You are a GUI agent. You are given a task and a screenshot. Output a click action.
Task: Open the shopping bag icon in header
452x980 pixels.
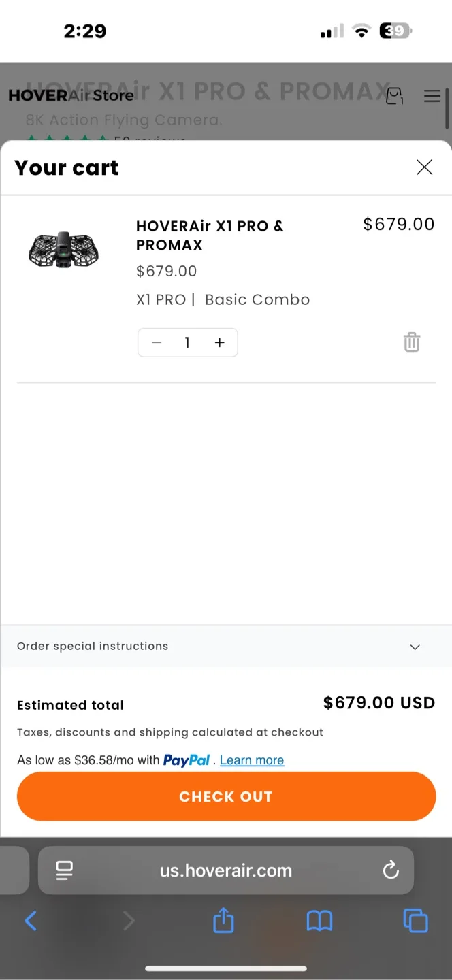394,96
